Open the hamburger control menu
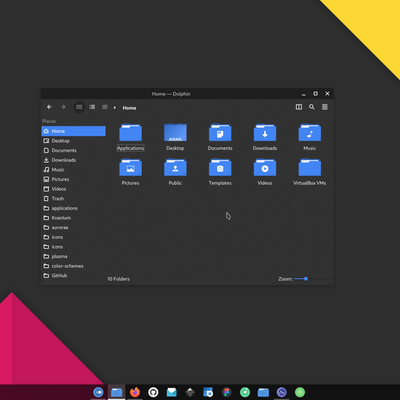Image resolution: width=400 pixels, height=400 pixels. click(325, 107)
